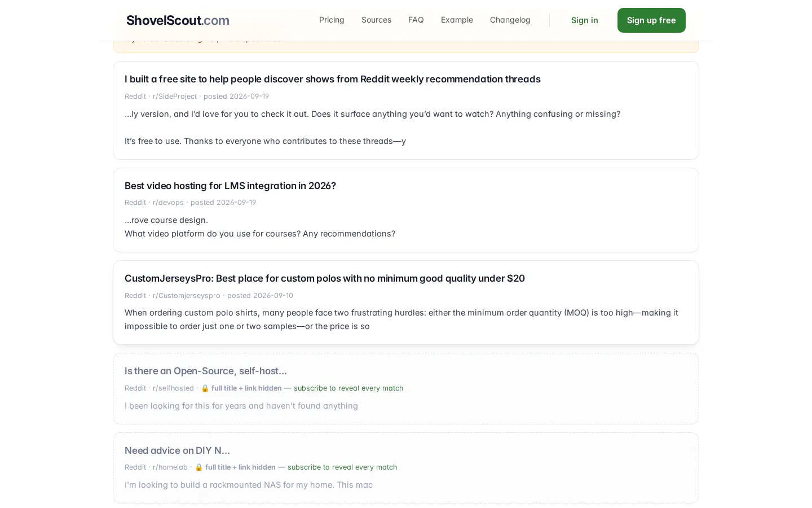Click the Sign in link

pyautogui.click(x=584, y=20)
